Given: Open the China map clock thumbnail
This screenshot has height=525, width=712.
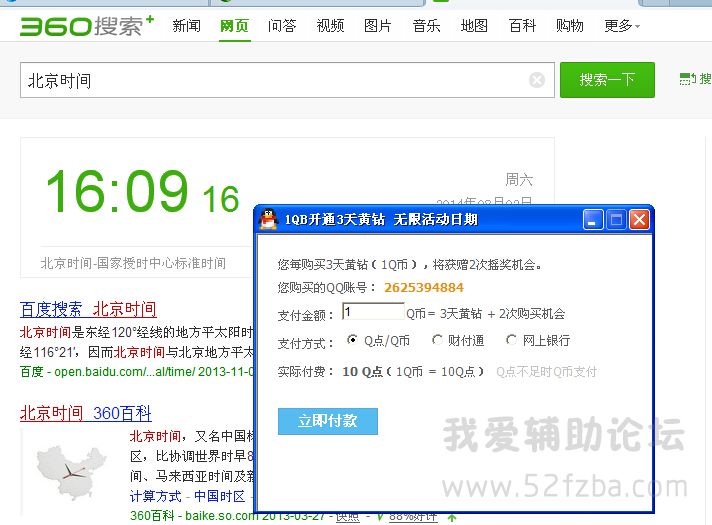Looking at the screenshot, I should (x=71, y=473).
